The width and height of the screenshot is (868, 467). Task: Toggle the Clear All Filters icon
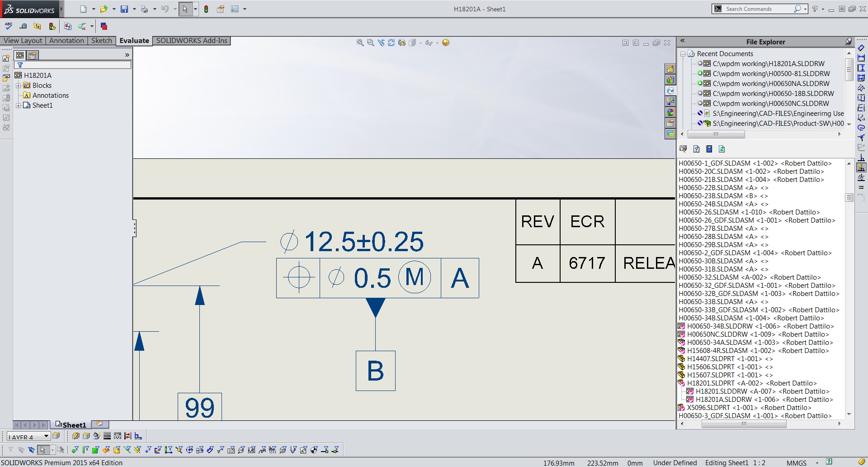pos(21,450)
